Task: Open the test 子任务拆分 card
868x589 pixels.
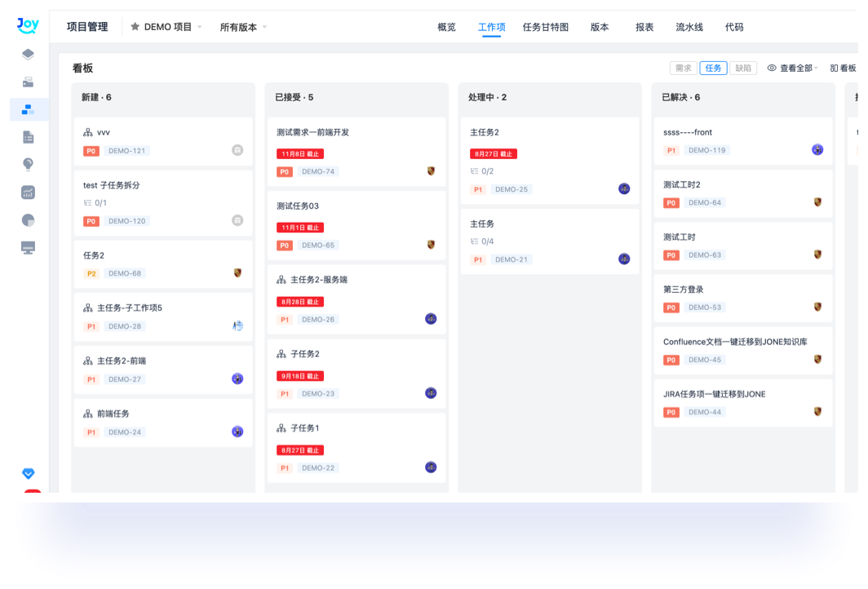Action: [x=163, y=202]
